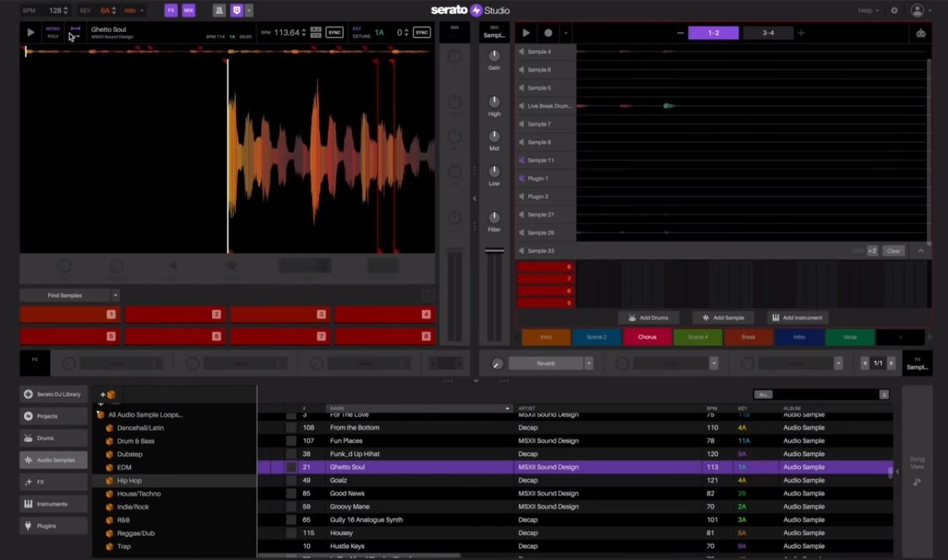Viewport: 948px width, 560px height.
Task: Click the BPM SYNC button
Action: pos(334,32)
